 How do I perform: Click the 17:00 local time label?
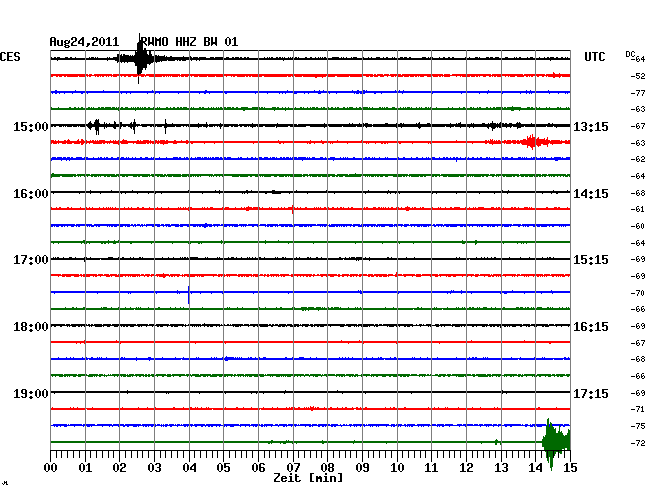31,260
